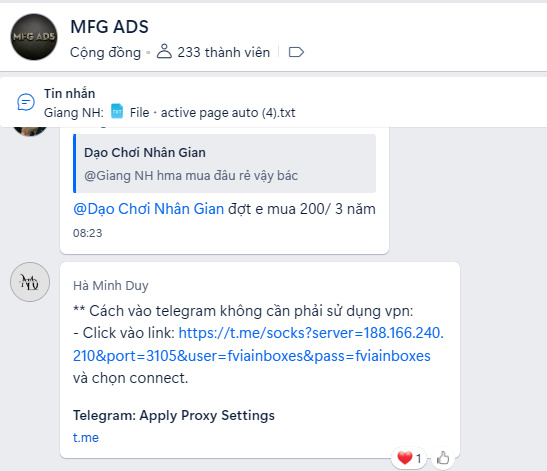547x471 pixels.
Task: Open the t.me/socks proxy link
Action: pos(258,344)
